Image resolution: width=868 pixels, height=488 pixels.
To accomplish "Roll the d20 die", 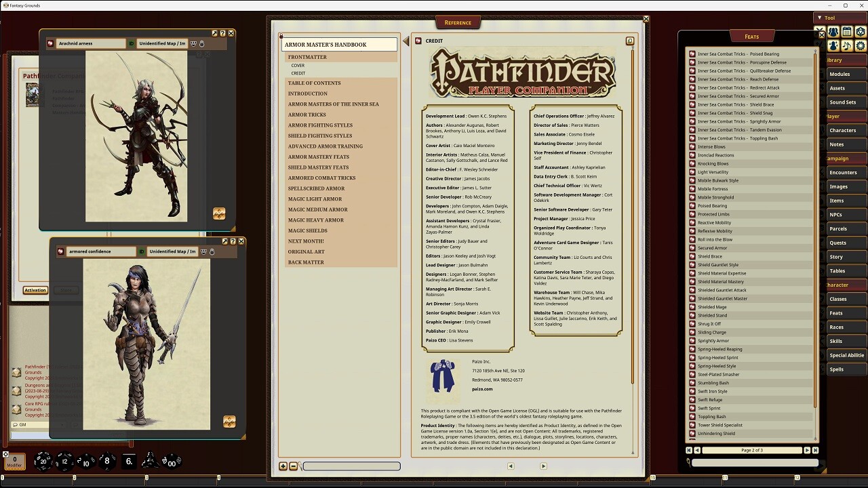I will pos(42,462).
